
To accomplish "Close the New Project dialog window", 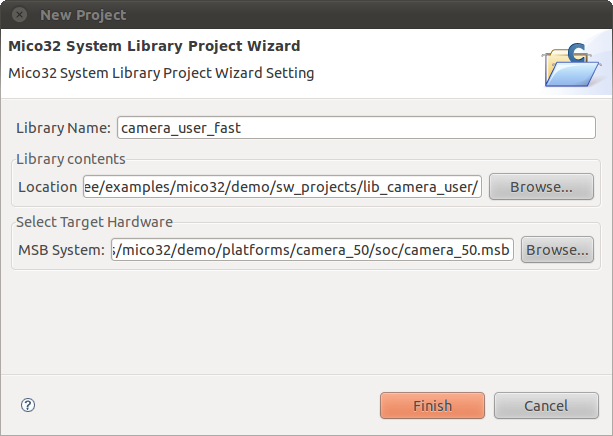I will coord(19,15).
